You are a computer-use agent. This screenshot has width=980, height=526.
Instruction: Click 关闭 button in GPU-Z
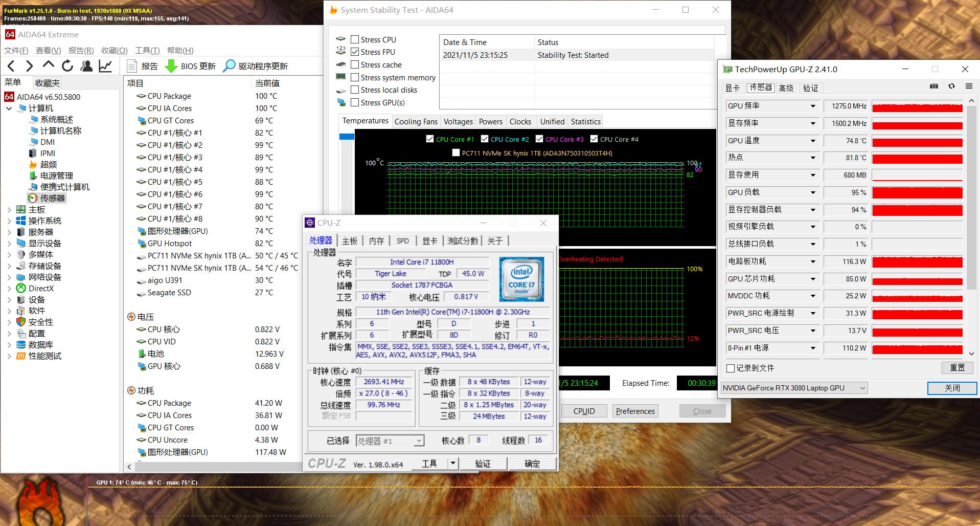click(x=952, y=388)
